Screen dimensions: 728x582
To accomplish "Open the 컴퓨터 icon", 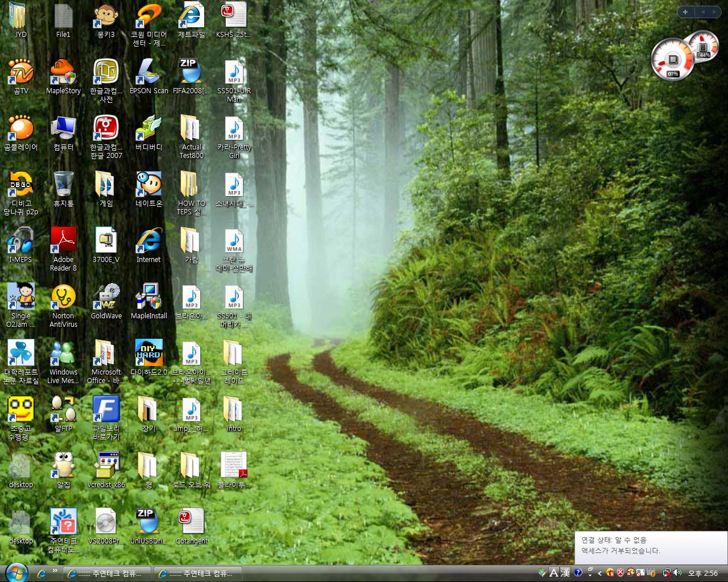I will point(63,132).
